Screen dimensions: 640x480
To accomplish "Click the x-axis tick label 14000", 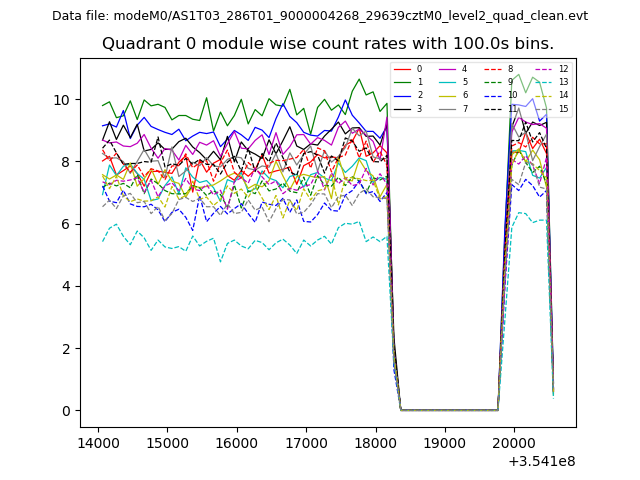I will pyautogui.click(x=97, y=442).
